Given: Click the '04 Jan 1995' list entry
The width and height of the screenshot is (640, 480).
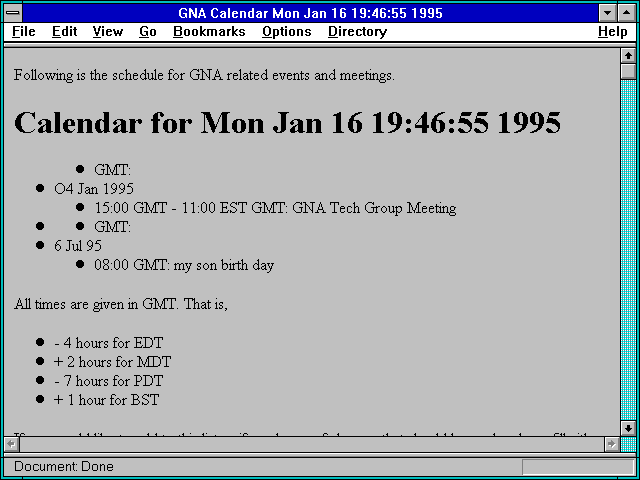Looking at the screenshot, I should click(94, 189).
